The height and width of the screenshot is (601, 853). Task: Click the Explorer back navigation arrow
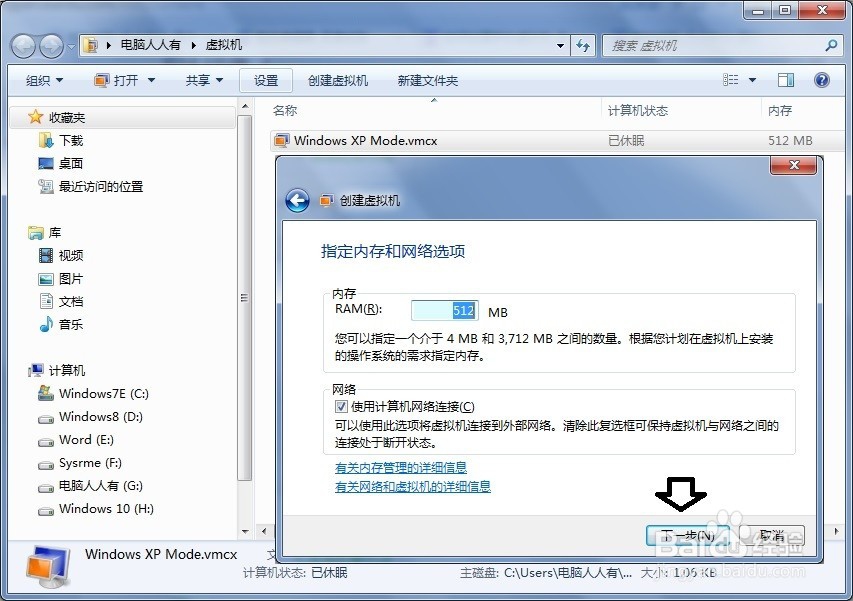23,46
